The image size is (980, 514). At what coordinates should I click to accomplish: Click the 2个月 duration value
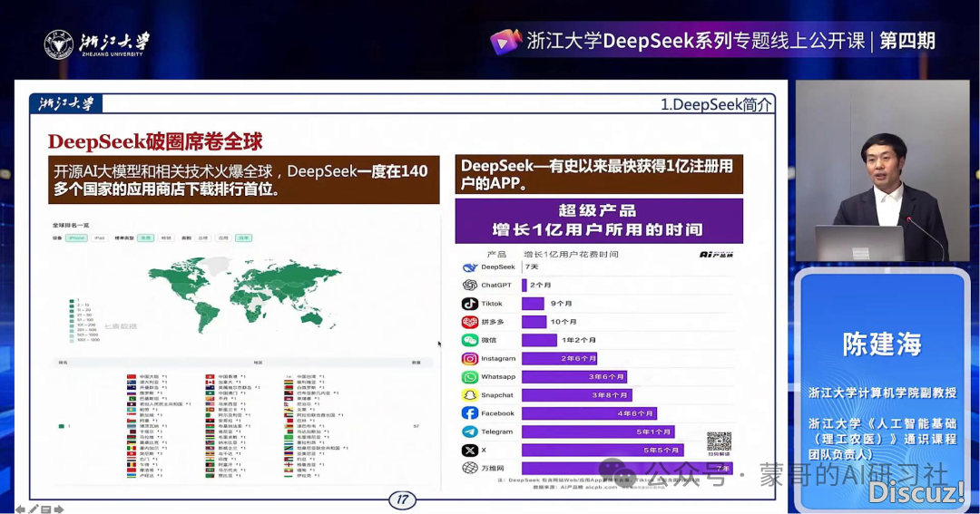tap(540, 285)
